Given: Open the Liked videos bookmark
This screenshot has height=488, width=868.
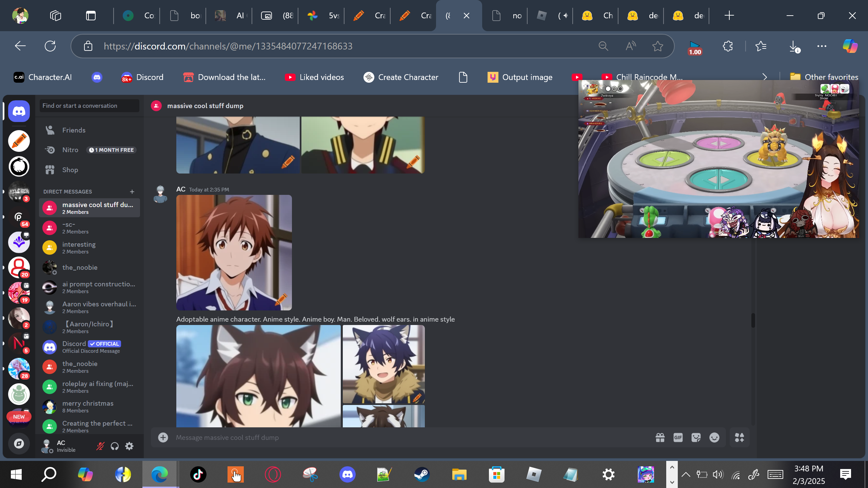Looking at the screenshot, I should 314,77.
